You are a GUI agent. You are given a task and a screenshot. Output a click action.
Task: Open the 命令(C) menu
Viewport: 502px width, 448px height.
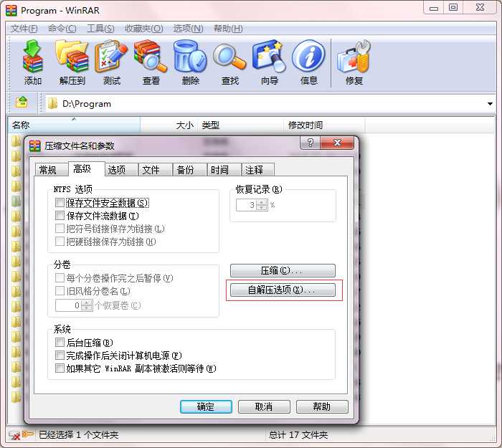click(x=62, y=29)
